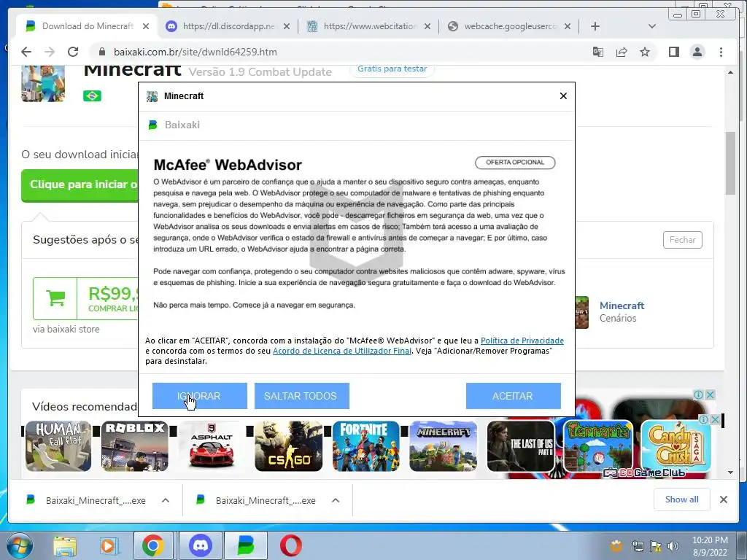Click the share page icon
This screenshot has height=560, width=747.
point(622,52)
